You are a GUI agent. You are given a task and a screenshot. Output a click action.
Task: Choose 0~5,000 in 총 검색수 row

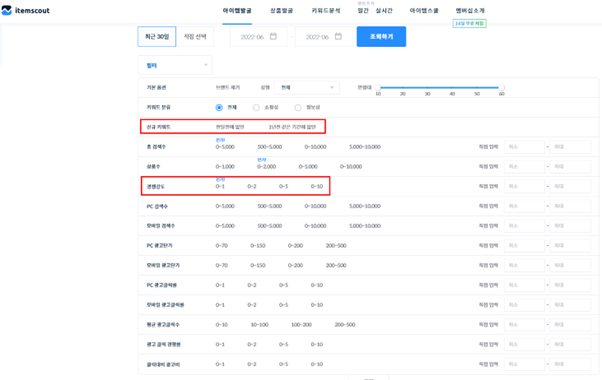coord(225,147)
